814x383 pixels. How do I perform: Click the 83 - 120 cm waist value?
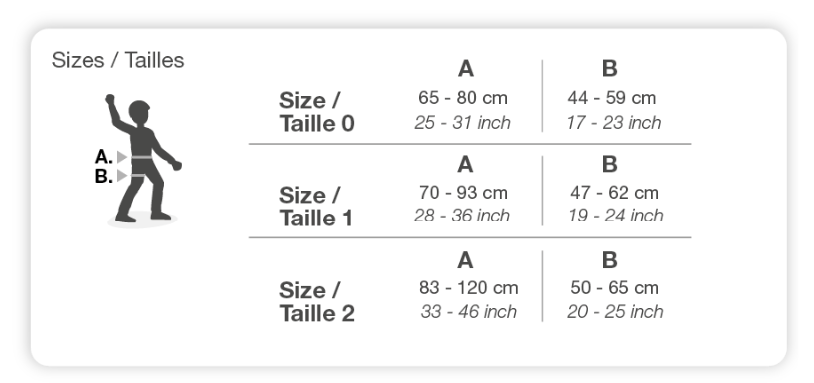[x=468, y=288]
